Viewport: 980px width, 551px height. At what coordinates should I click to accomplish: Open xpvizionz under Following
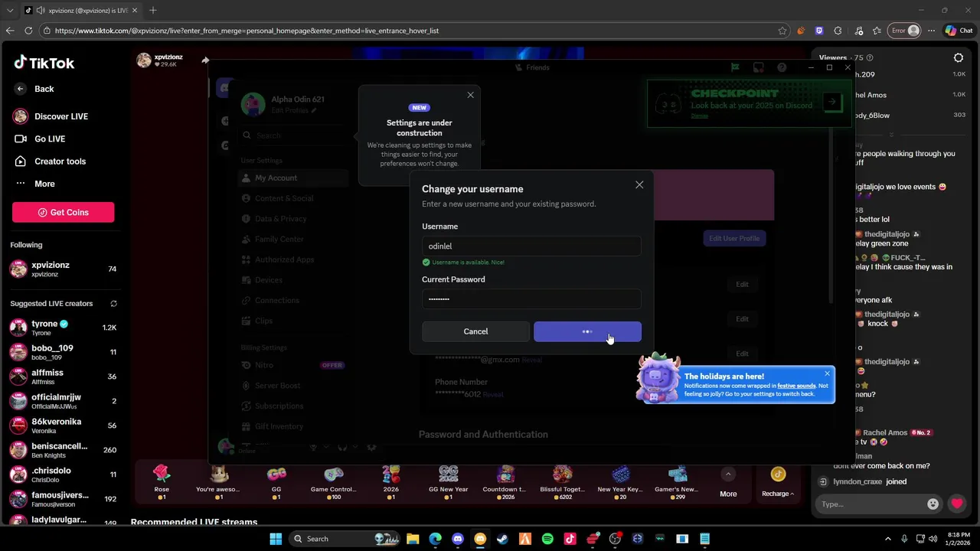coord(64,269)
